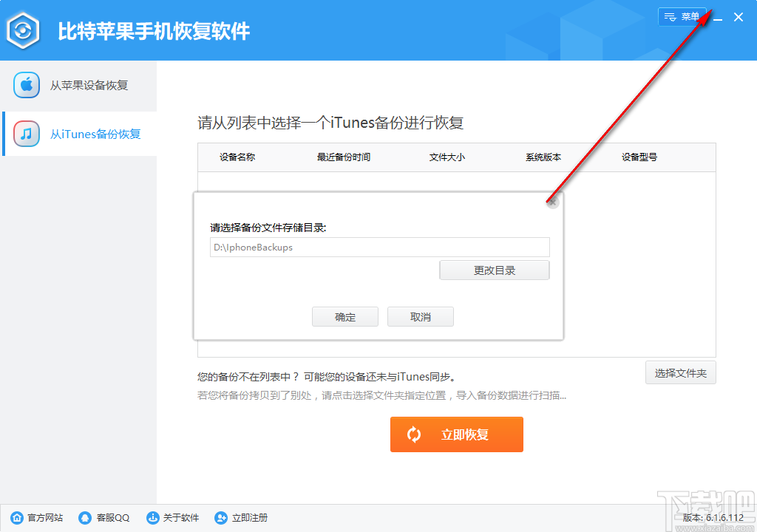The image size is (757, 532).
Task: Click the 客服QQ penguin icon
Action: click(x=85, y=517)
